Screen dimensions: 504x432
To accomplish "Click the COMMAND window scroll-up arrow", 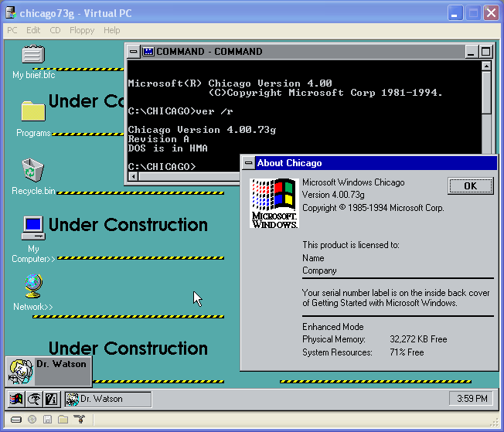I will (x=486, y=66).
